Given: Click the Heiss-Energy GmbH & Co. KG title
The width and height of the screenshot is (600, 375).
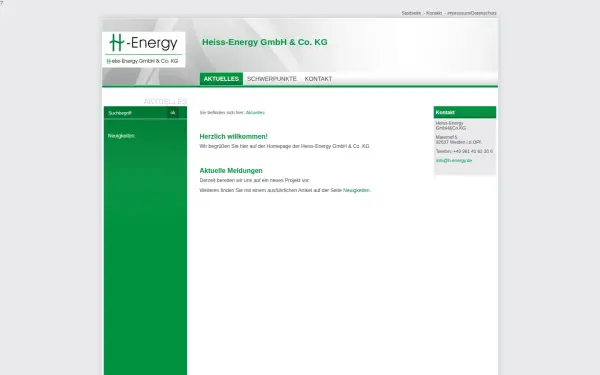Looking at the screenshot, I should pyautogui.click(x=265, y=42).
